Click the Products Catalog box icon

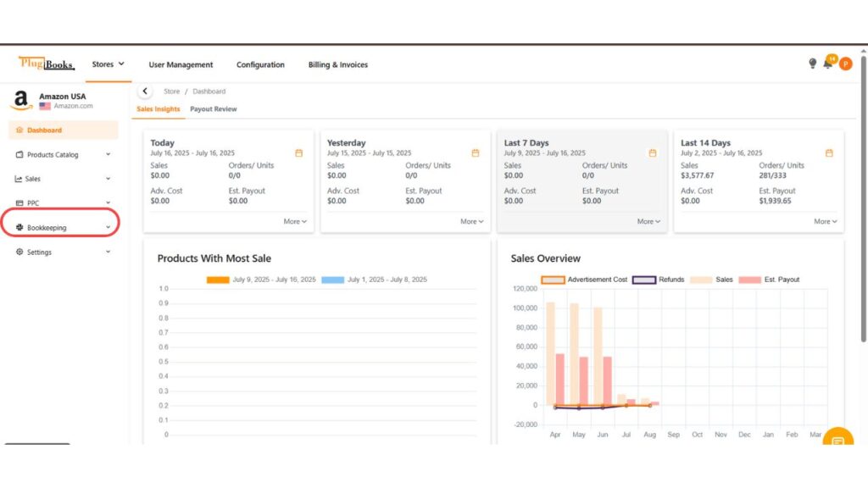pos(19,154)
